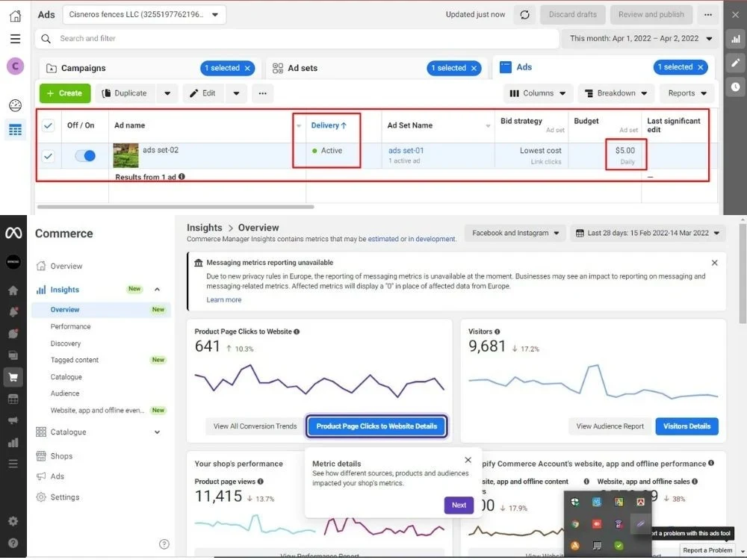This screenshot has width=747, height=560.
Task: Uncheck the ads set-02 row checkbox
Action: pos(48,156)
